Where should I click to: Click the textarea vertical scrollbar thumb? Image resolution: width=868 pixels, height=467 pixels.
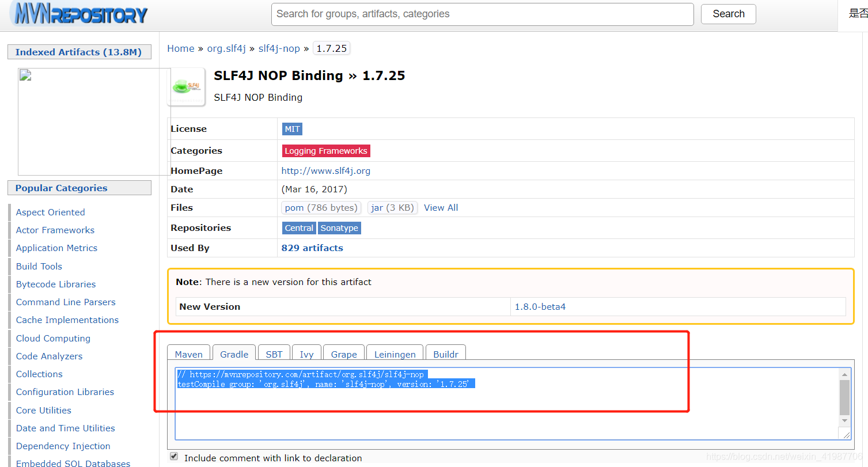click(x=845, y=397)
